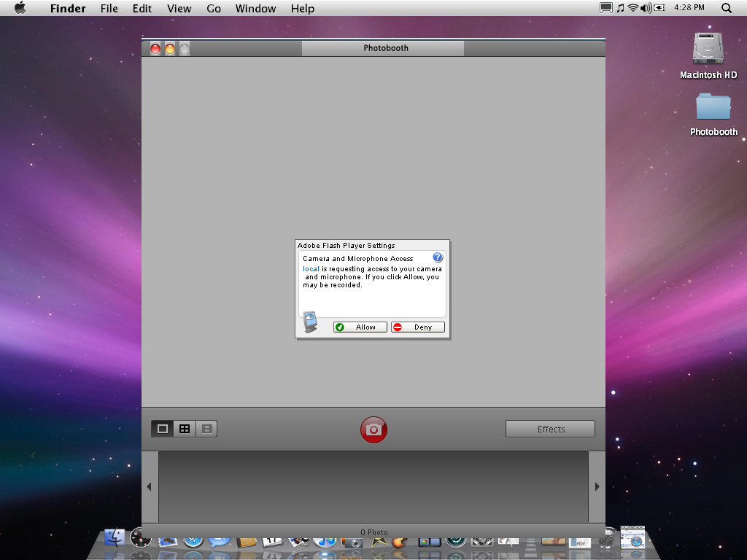Open Flash settings help question mark

438,257
